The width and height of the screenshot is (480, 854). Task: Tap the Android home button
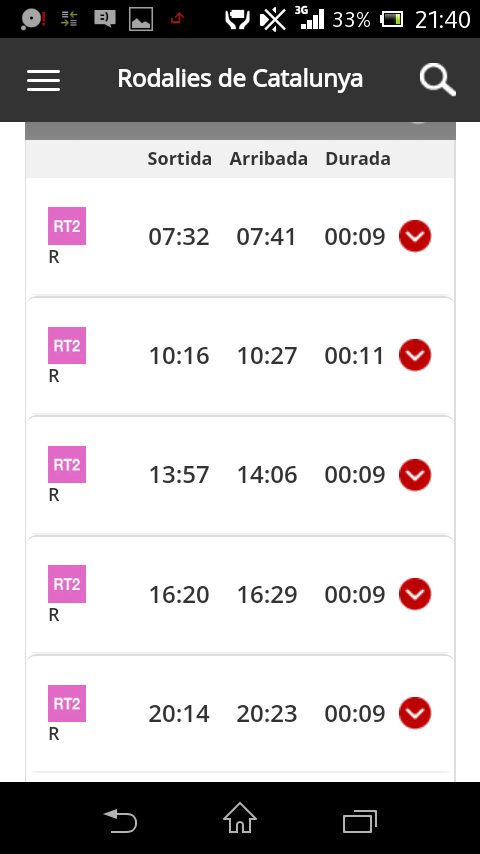pos(240,818)
